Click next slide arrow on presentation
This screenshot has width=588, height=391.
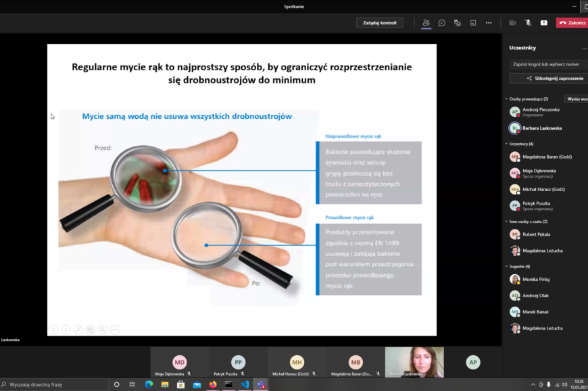pos(66,330)
